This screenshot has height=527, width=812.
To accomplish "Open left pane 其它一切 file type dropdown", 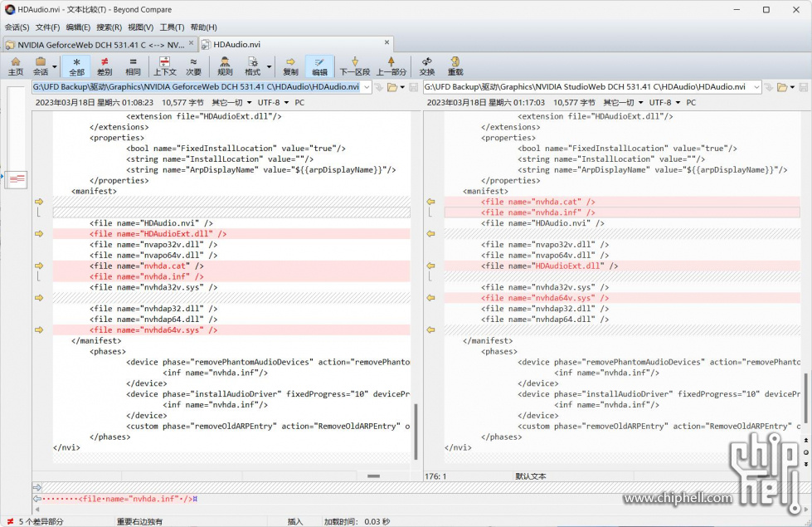I will click(x=231, y=103).
